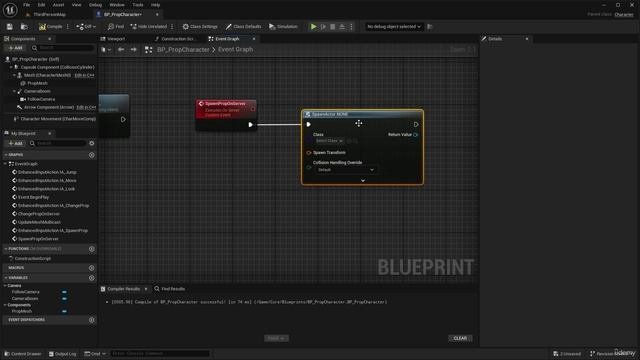
Task: Open the Help menu
Action: point(156,5)
